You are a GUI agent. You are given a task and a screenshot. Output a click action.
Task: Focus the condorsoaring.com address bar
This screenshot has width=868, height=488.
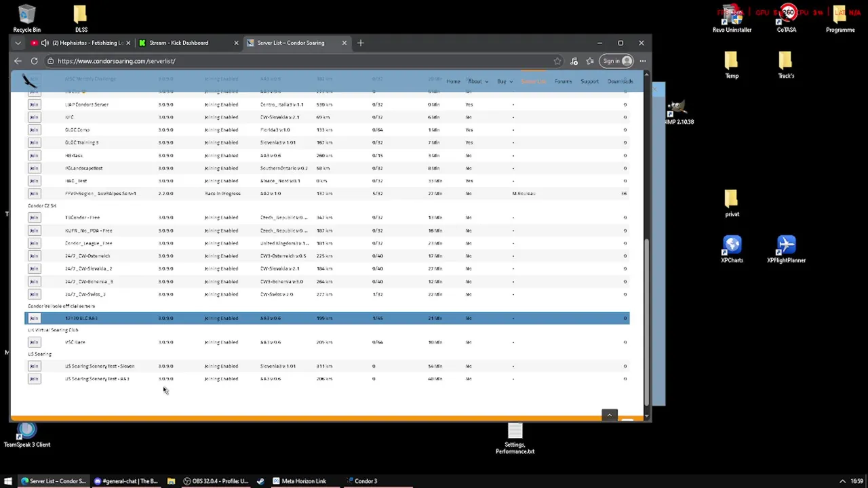[298, 61]
